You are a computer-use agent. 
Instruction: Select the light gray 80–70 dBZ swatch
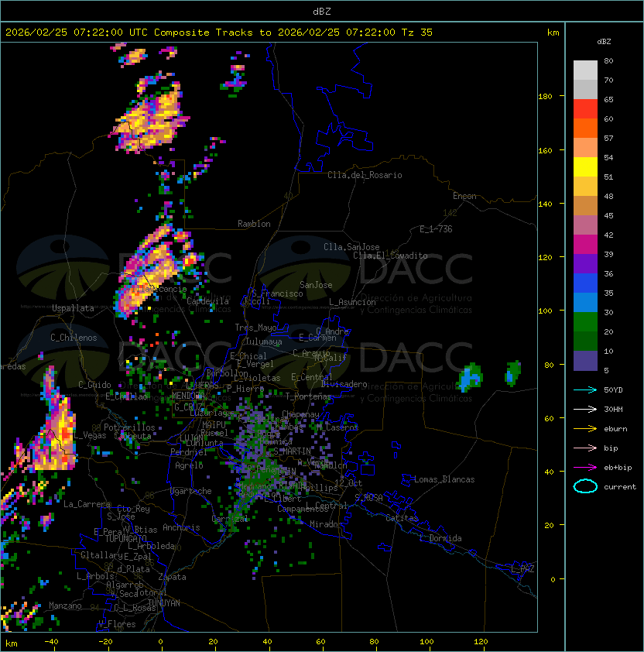click(x=585, y=70)
